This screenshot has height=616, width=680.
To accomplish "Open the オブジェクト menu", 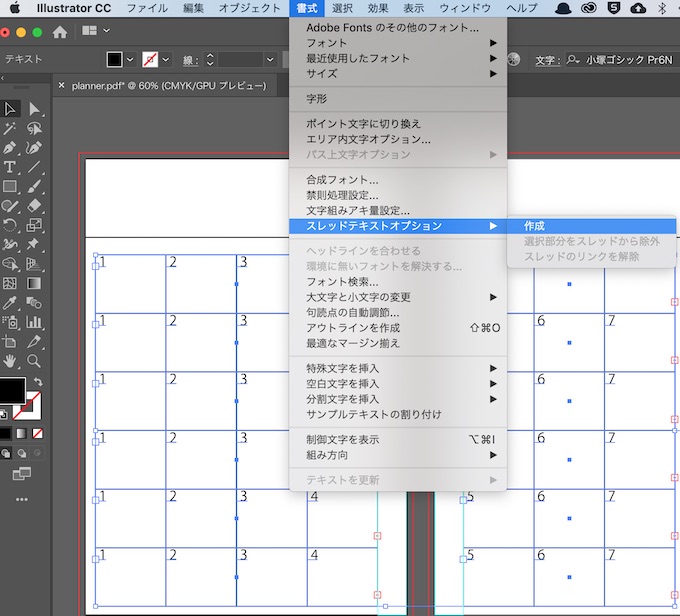I will (x=249, y=8).
